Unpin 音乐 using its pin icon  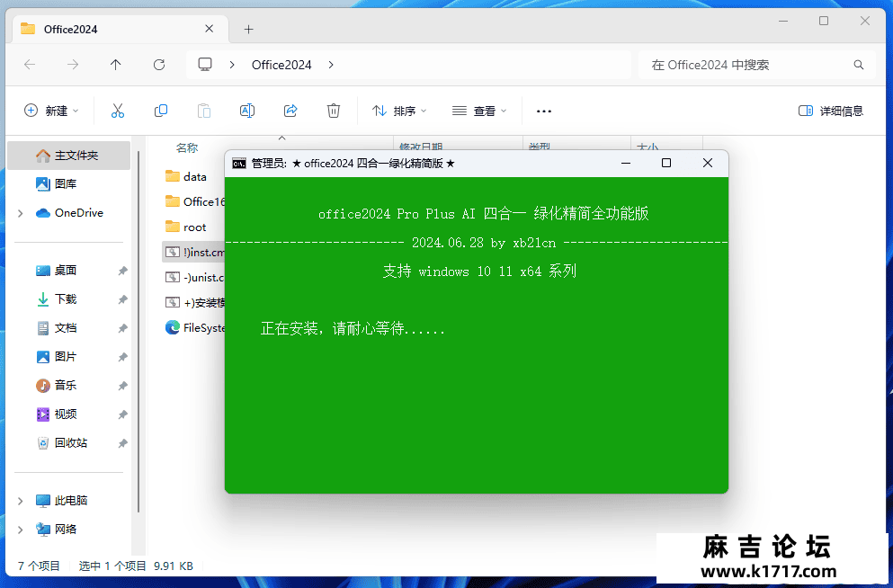[122, 386]
